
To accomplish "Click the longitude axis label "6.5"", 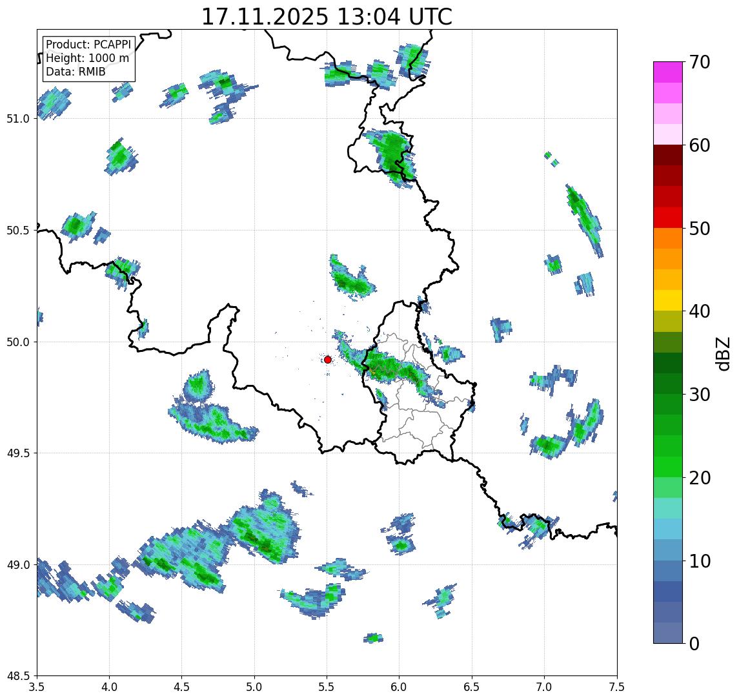I will point(472,687).
